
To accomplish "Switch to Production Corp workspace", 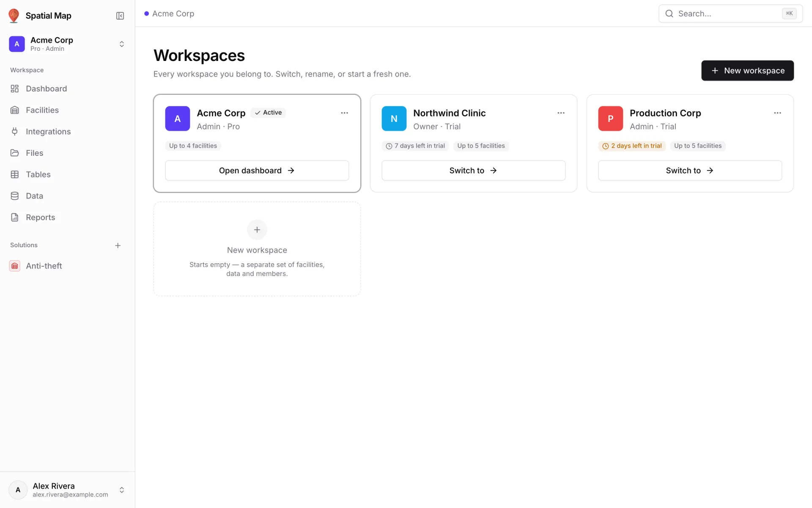I will [x=690, y=171].
